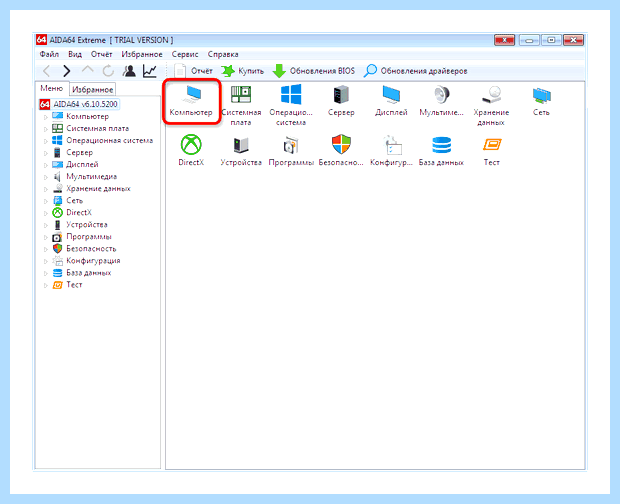Click Обновления BIOS toolbar button

tap(313, 71)
